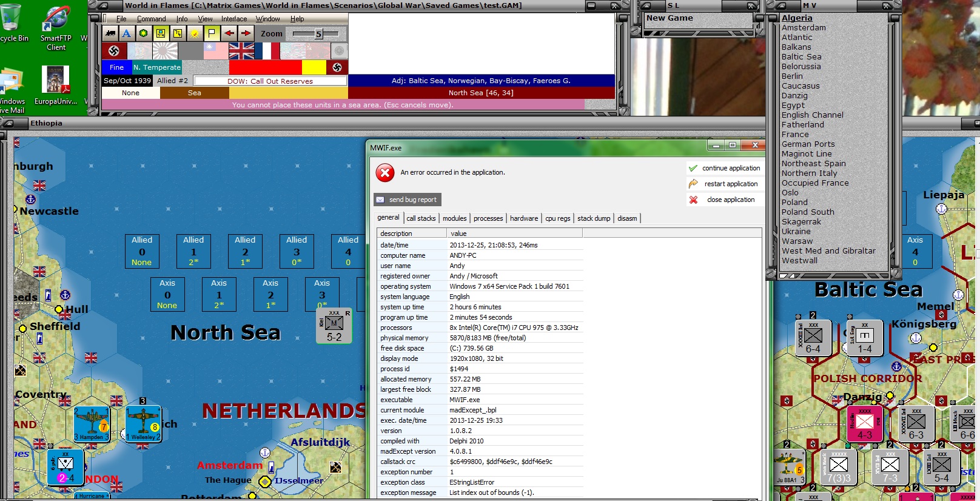Click the red color swatch in weather row
Screen dimensions: 980x501
click(x=266, y=67)
